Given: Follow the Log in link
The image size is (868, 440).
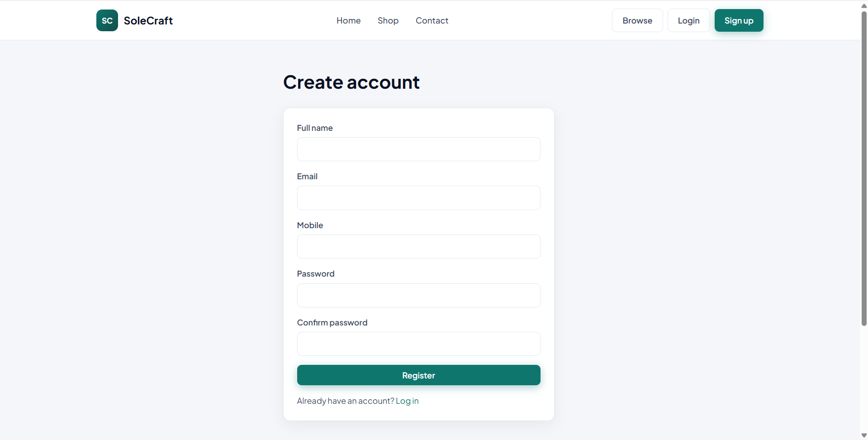Looking at the screenshot, I should [x=407, y=401].
